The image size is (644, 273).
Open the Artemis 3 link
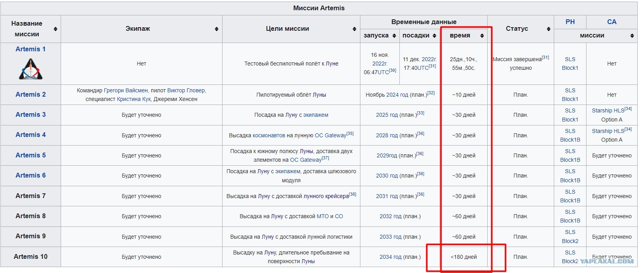pos(31,114)
